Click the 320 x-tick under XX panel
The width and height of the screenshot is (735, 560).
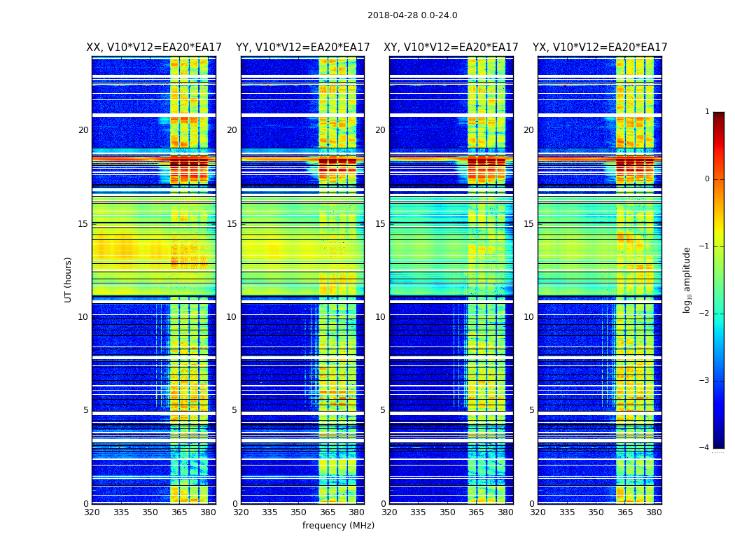(92, 512)
